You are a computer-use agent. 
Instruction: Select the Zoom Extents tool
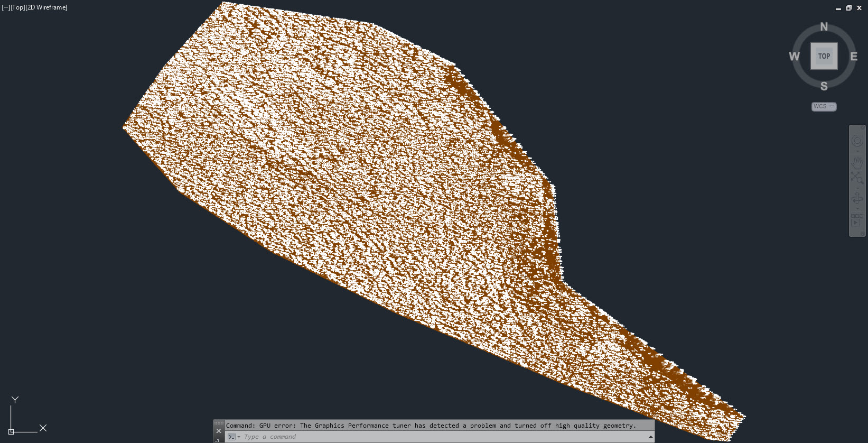click(x=857, y=178)
